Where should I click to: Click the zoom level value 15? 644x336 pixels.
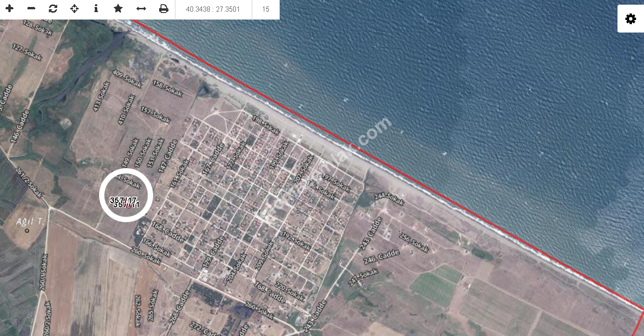pos(266,9)
